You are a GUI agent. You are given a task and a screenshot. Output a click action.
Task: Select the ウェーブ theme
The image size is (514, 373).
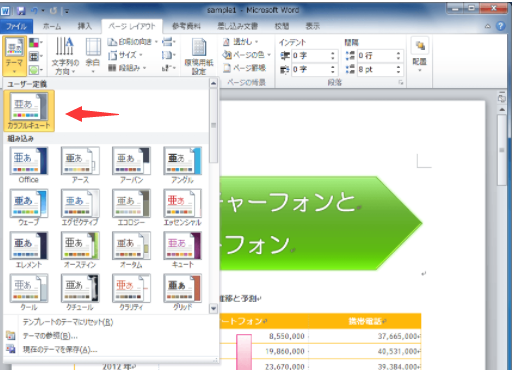pyautogui.click(x=29, y=208)
